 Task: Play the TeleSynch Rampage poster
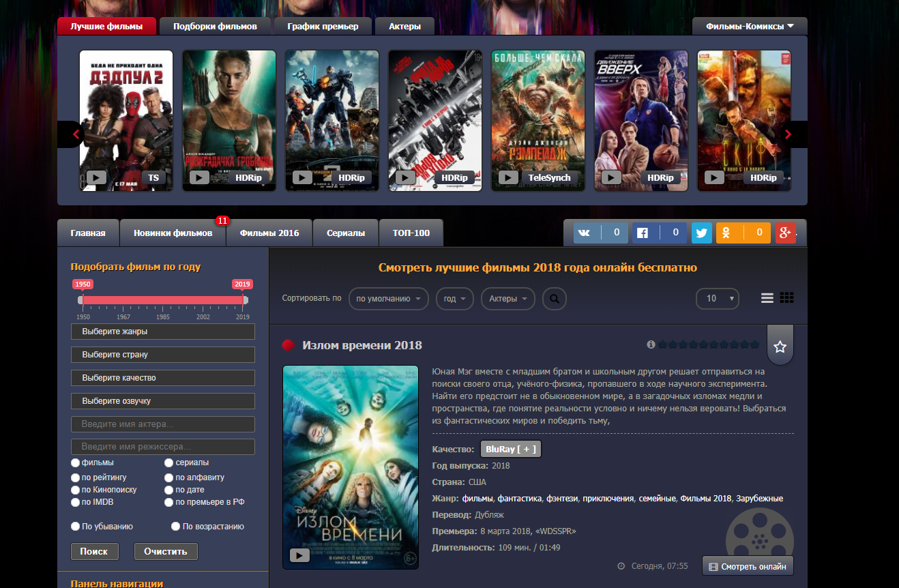[508, 177]
